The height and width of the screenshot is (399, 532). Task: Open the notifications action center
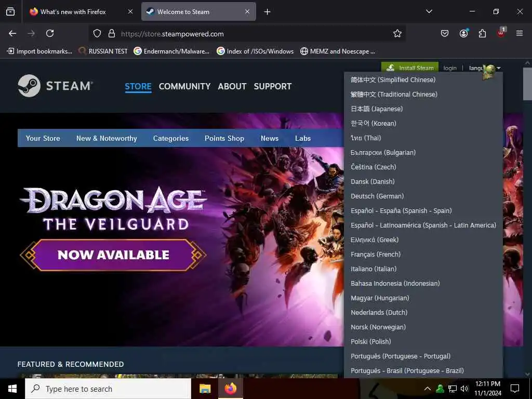[515, 389]
